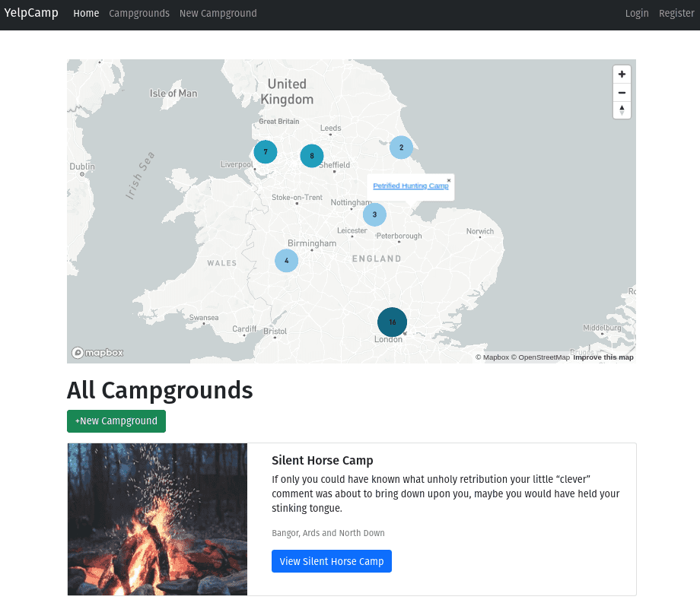Click the Norwich label on the map

click(x=480, y=231)
